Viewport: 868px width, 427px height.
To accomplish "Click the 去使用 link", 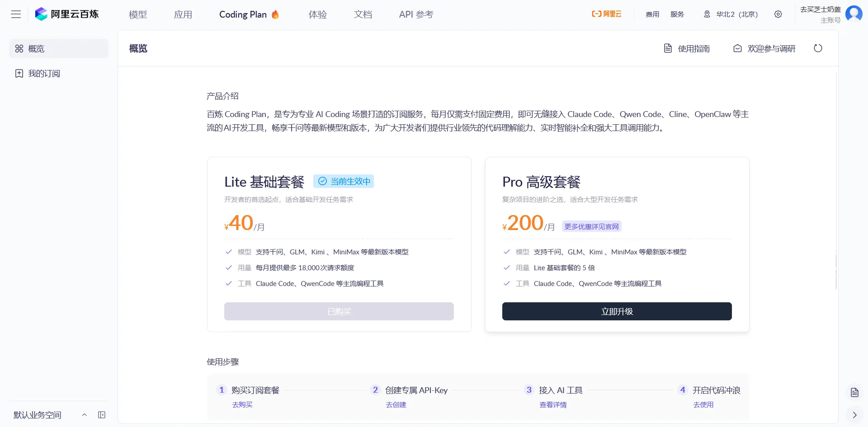I will tap(703, 404).
